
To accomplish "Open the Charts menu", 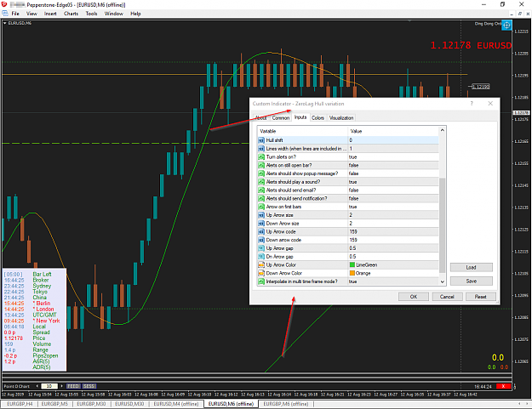I will pyautogui.click(x=71, y=14).
